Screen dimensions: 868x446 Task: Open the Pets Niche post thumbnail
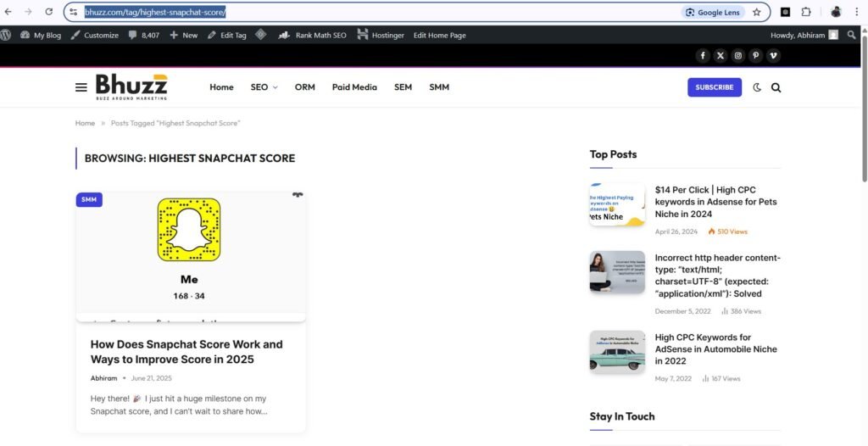coord(617,203)
